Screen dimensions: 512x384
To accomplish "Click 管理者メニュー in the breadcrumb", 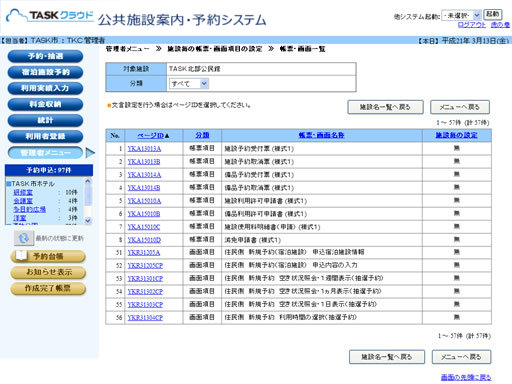I will 128,49.
